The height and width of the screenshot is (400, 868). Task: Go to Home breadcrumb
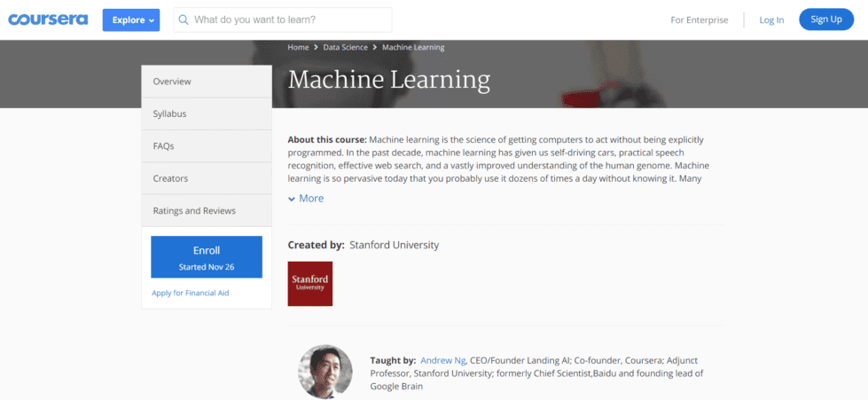[x=298, y=47]
